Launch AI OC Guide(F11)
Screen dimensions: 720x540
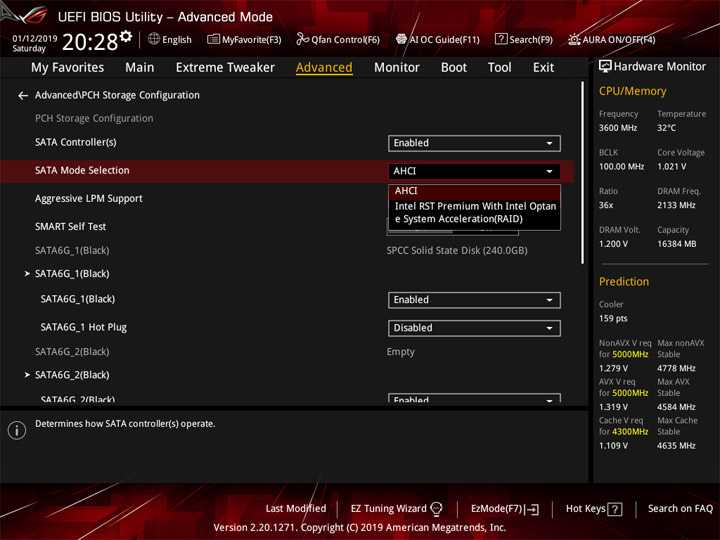[x=437, y=39]
